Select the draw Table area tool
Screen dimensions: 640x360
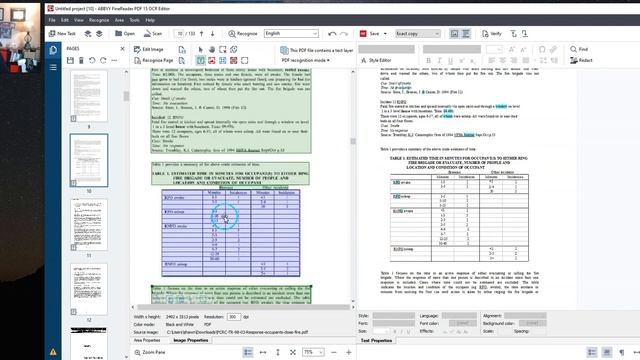(x=222, y=60)
